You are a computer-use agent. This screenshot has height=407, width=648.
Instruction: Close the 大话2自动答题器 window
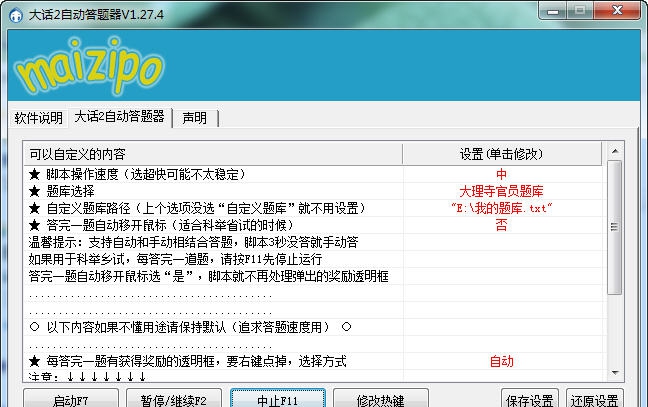pyautogui.click(x=617, y=10)
